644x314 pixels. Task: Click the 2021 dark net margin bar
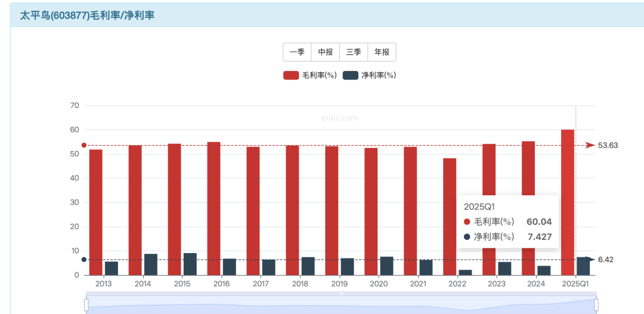(426, 267)
